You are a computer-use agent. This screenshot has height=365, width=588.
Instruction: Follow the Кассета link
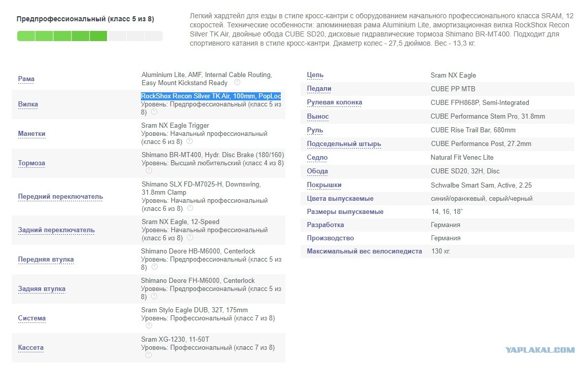click(x=31, y=347)
